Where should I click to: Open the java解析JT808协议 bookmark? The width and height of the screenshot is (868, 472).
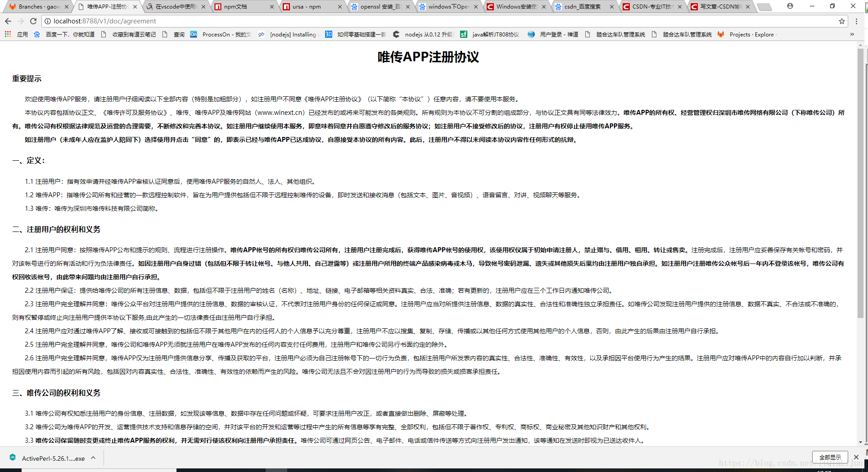(x=490, y=34)
